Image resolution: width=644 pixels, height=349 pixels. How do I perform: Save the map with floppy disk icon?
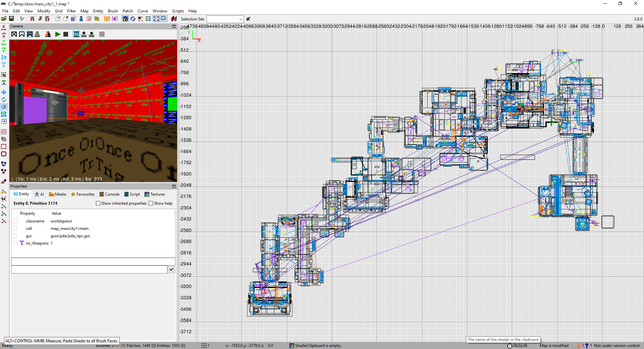(x=11, y=19)
